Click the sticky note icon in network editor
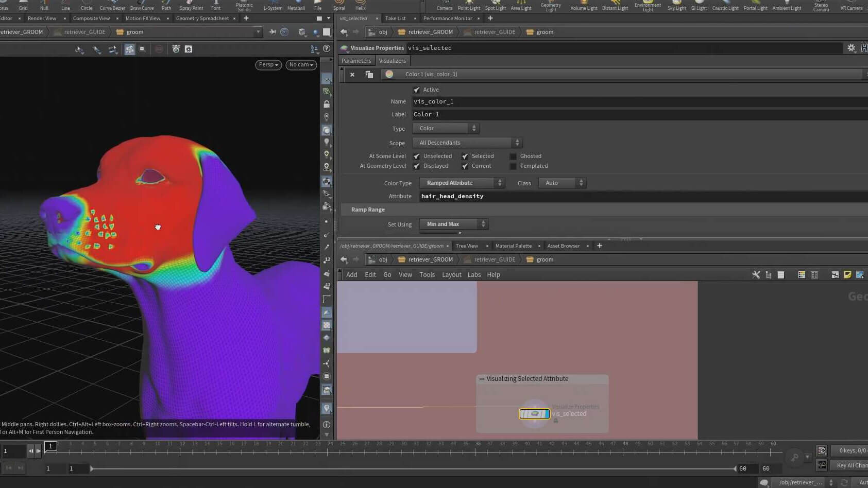Image resolution: width=868 pixels, height=488 pixels. (847, 275)
